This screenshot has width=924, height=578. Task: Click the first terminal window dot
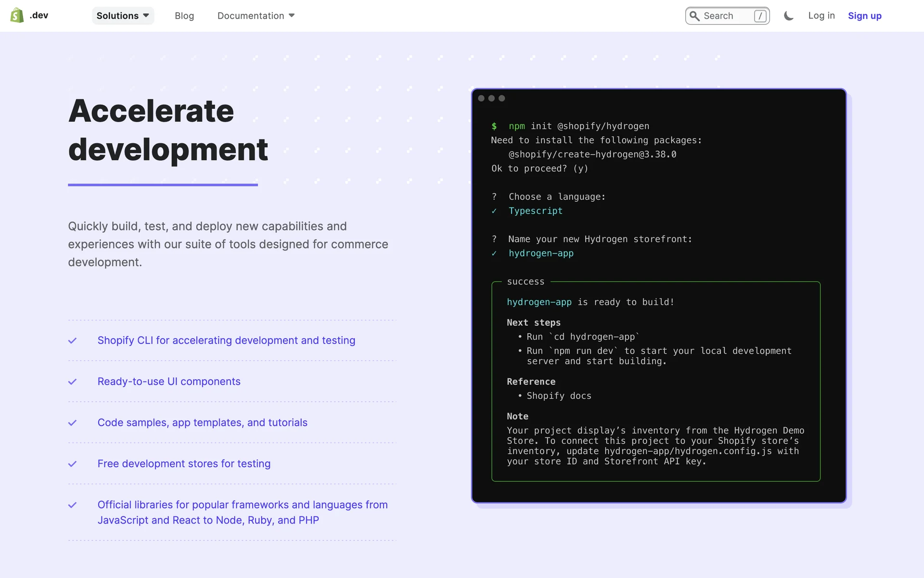point(481,98)
